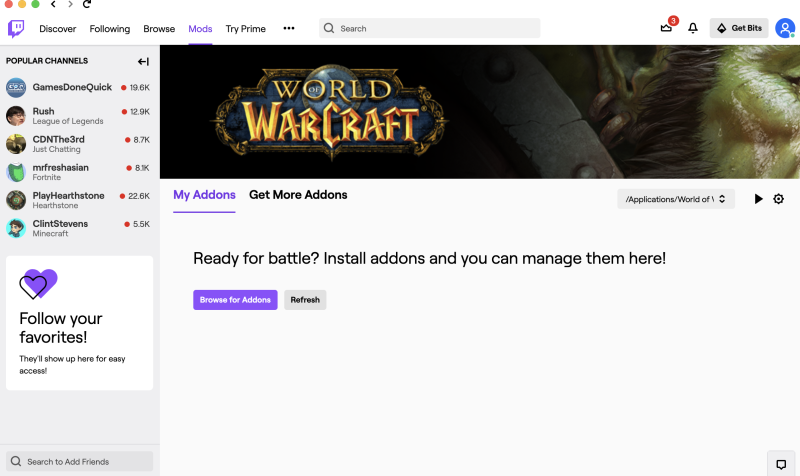This screenshot has width=800, height=476.
Task: Click the Fortnite game label
Action: pos(46,178)
